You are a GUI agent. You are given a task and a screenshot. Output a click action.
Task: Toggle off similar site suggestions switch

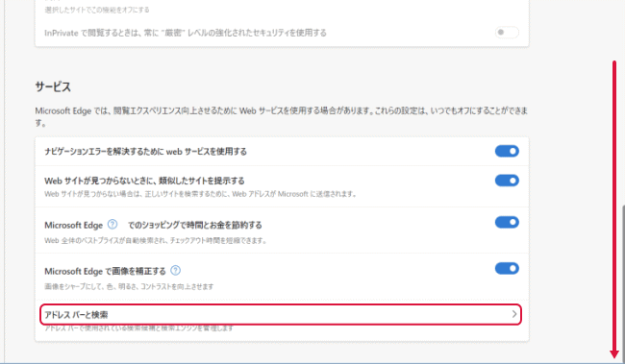tap(507, 181)
